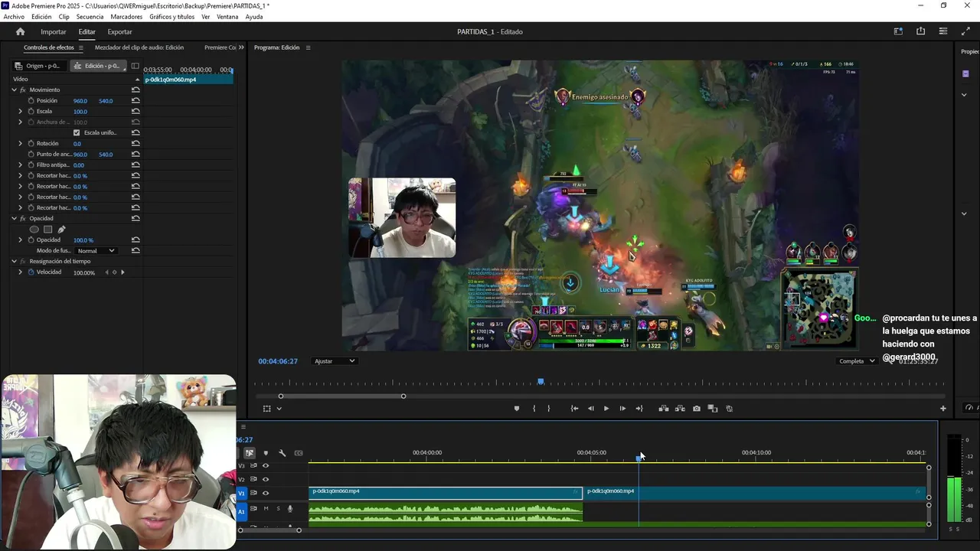Add marker in the timeline header
The image size is (980, 551).
pyautogui.click(x=266, y=453)
